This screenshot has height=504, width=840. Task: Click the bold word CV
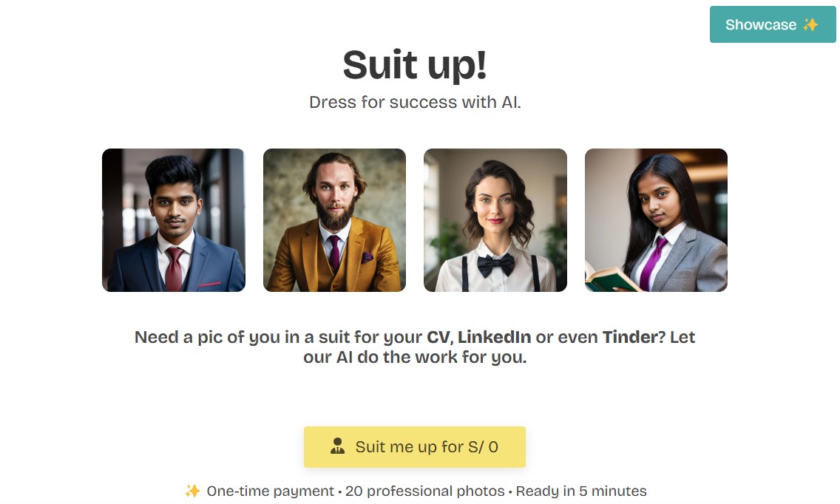(438, 337)
